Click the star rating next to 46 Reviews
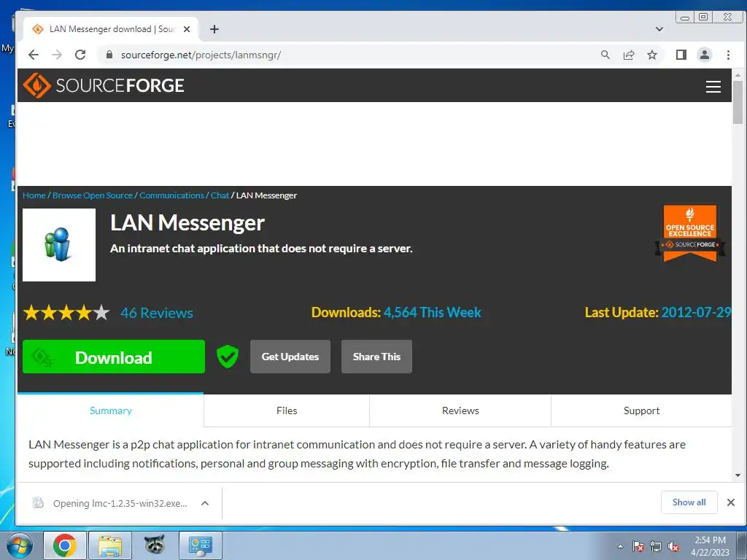Screen dimensions: 747x560 66,313
